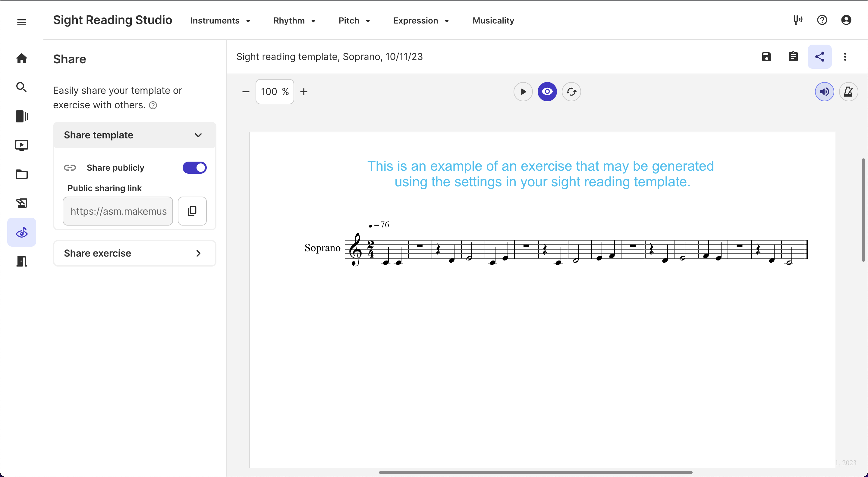868x477 pixels.
Task: Open the help question mark icon
Action: coord(822,20)
